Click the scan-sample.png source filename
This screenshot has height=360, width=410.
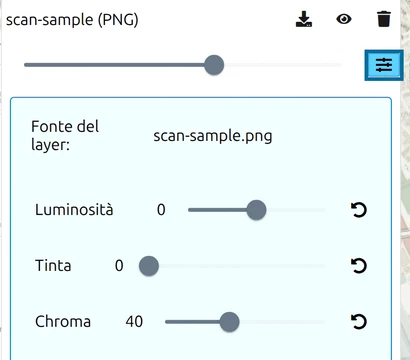[213, 136]
